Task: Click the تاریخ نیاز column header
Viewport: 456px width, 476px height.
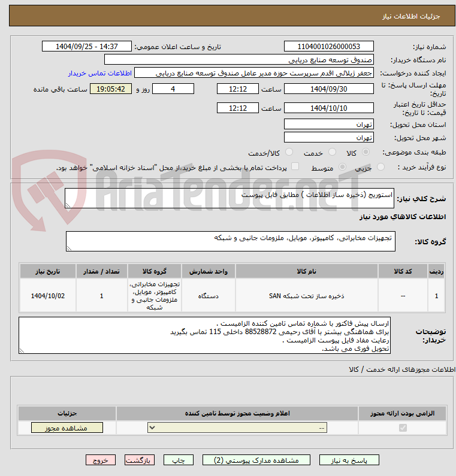Action: point(48,271)
